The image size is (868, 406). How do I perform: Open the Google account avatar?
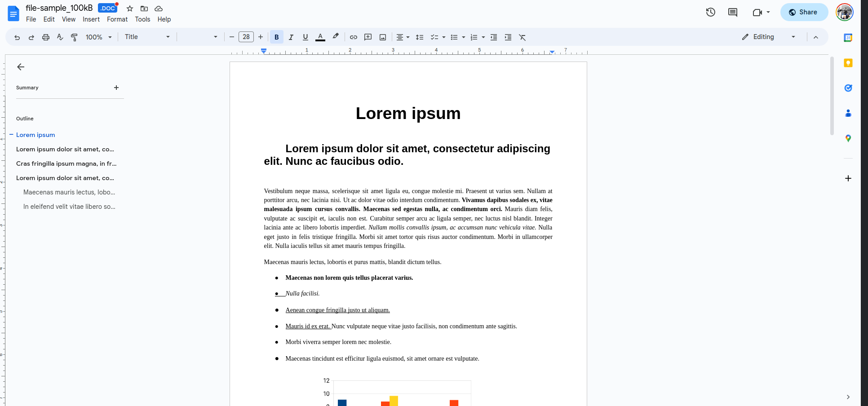pos(845,12)
